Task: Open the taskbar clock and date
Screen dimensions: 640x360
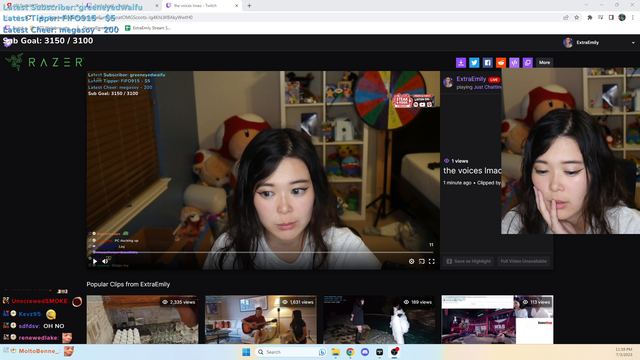Action: pyautogui.click(x=624, y=352)
